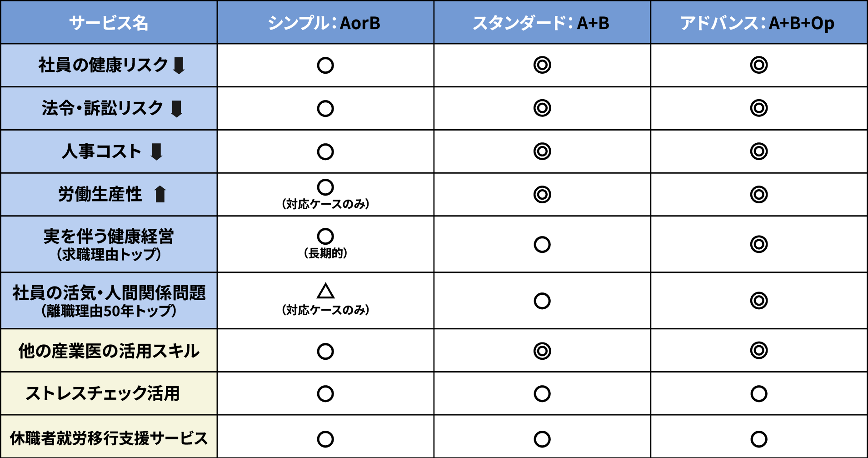This screenshot has width=868, height=458.
Task: Click アドバンス circle in the 休職者就労移行支援サービス row
Action: click(758, 439)
